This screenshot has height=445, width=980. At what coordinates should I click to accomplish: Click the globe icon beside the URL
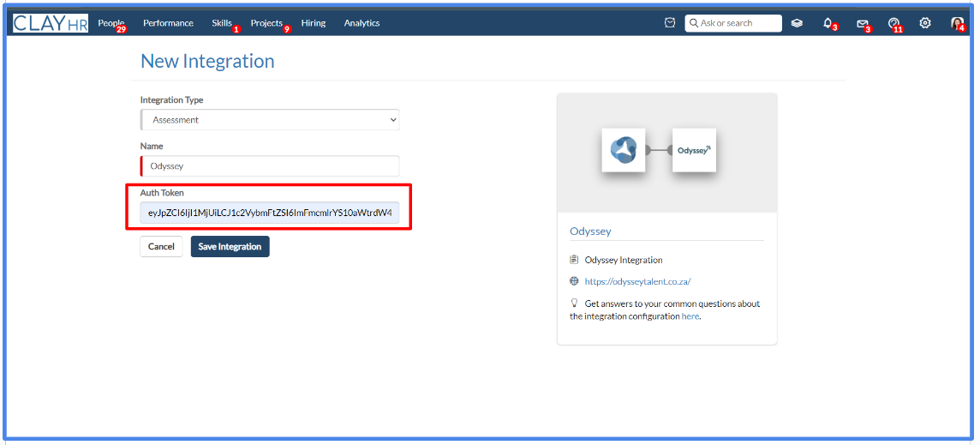[574, 281]
